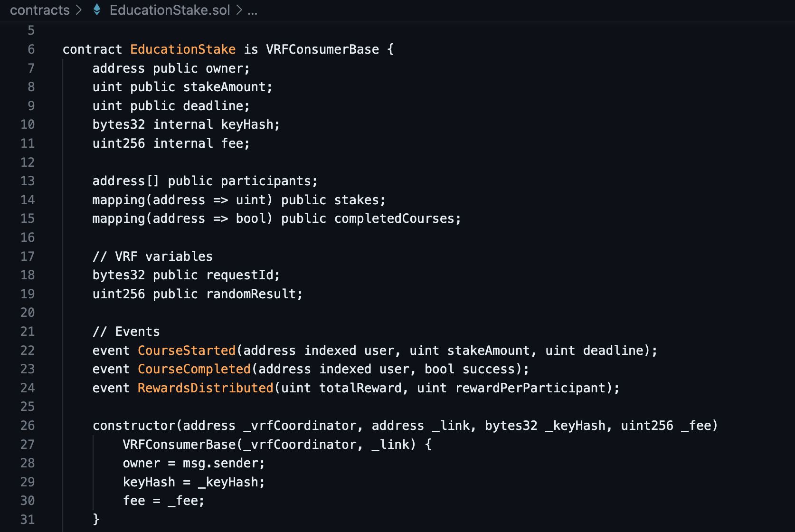Click the contract name EducationStake
795x532 pixels.
click(183, 49)
